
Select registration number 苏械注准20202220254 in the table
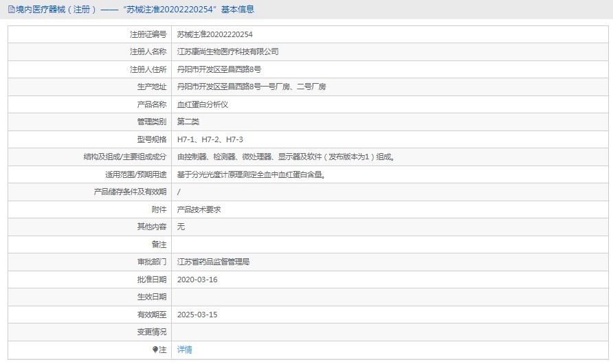[214, 34]
